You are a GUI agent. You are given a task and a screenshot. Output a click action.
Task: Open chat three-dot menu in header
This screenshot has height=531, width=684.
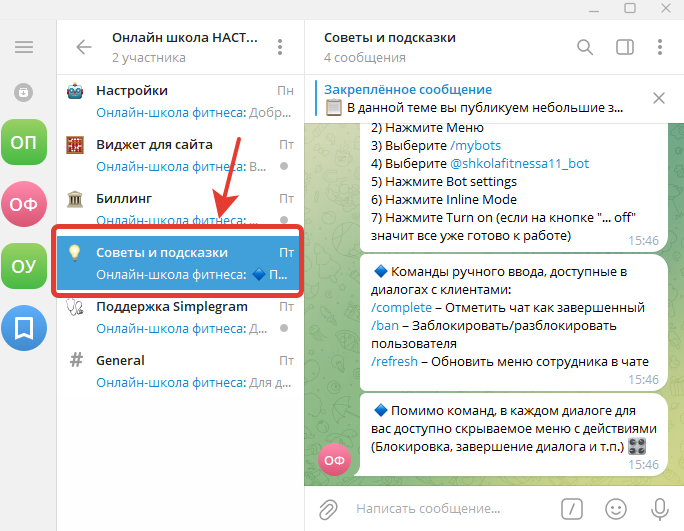(x=661, y=47)
